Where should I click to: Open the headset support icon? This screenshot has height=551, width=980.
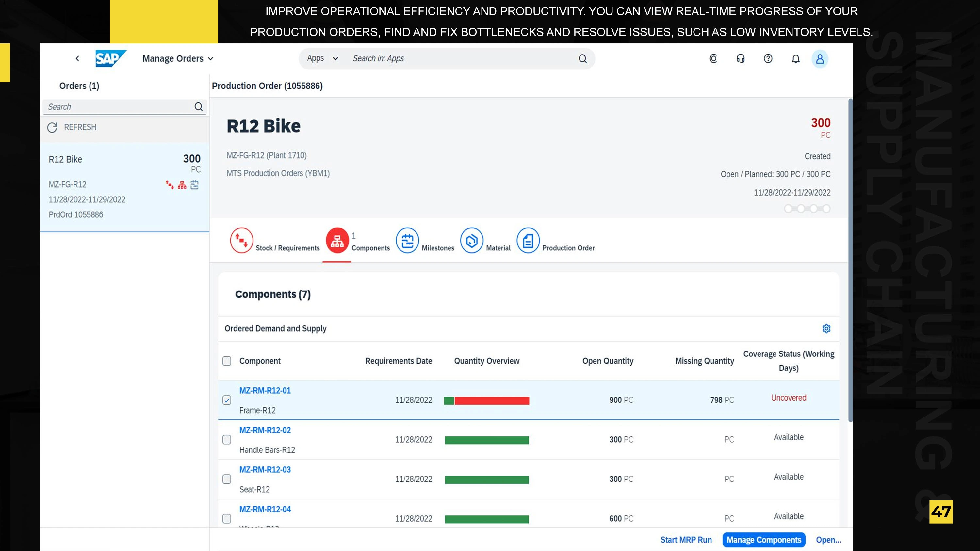tap(740, 58)
